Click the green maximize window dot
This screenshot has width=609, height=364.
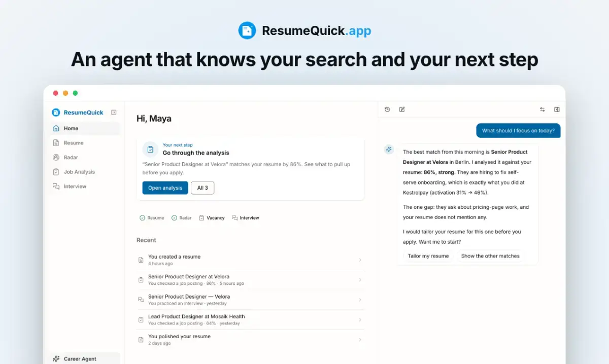(75, 93)
